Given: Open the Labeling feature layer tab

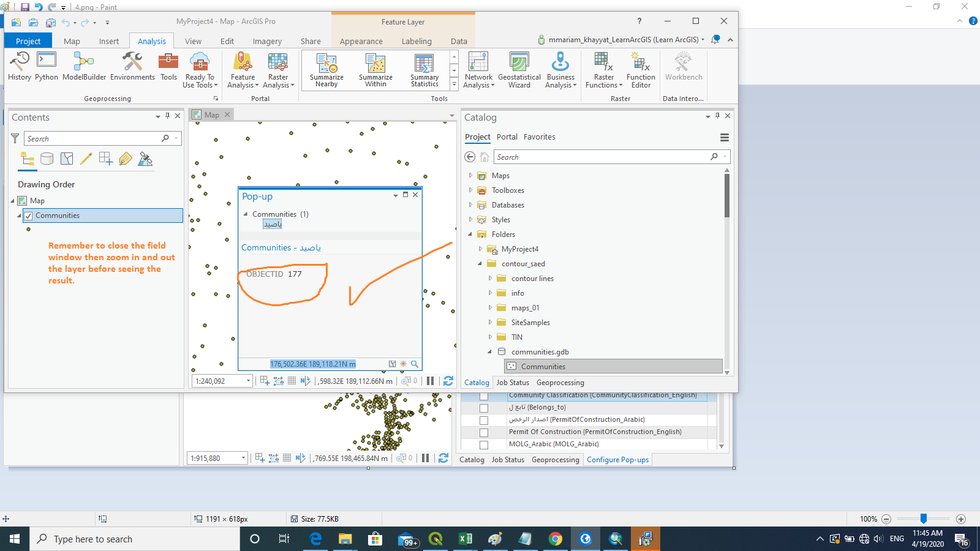Looking at the screenshot, I should [417, 41].
